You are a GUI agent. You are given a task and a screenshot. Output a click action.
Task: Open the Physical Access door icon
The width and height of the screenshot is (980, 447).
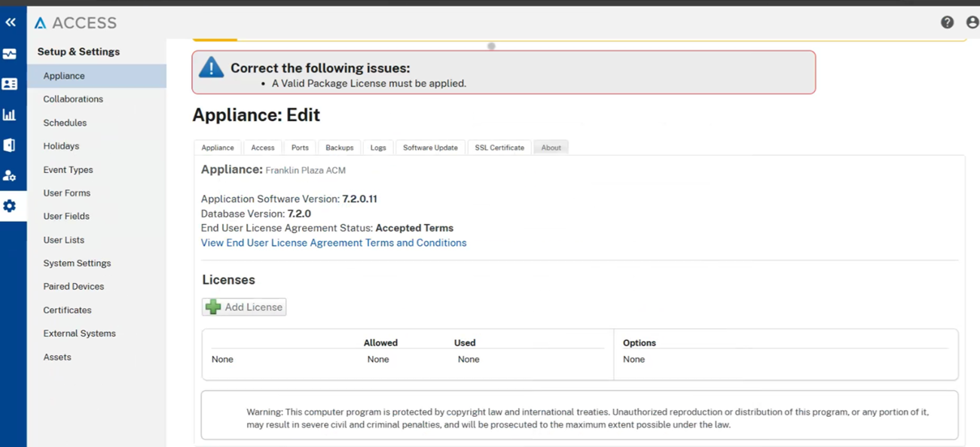9,144
